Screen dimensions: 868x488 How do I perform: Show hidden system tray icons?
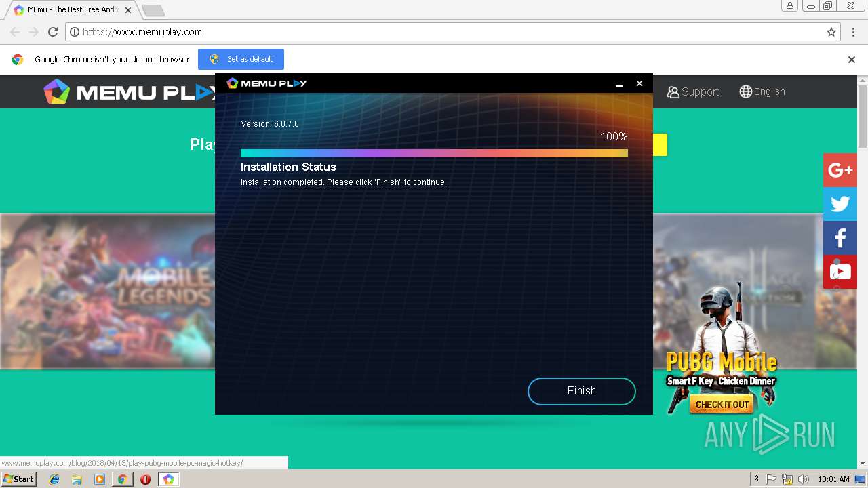756,479
